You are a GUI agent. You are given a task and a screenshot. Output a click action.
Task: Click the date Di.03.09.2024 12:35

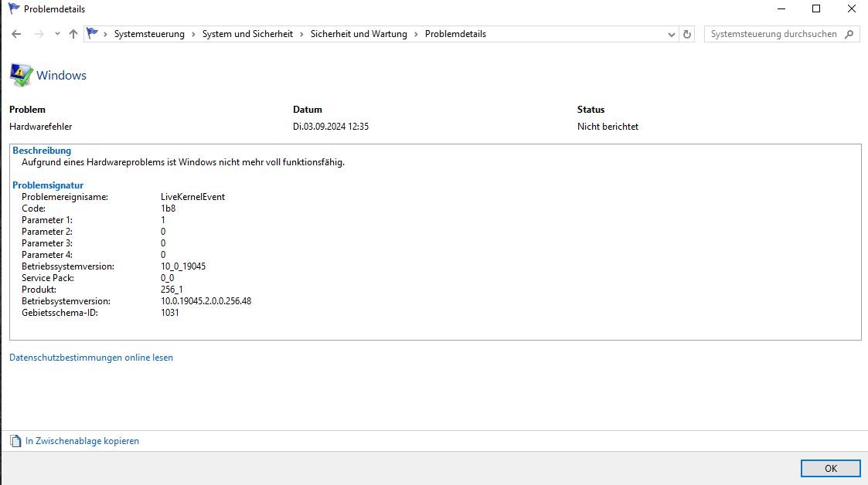tap(331, 127)
